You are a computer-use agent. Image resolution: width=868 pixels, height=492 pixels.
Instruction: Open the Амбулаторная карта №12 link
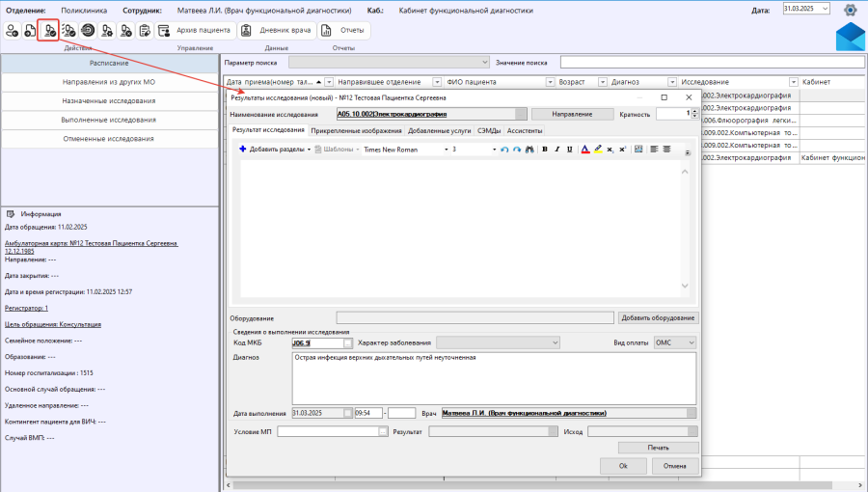pyautogui.click(x=92, y=247)
